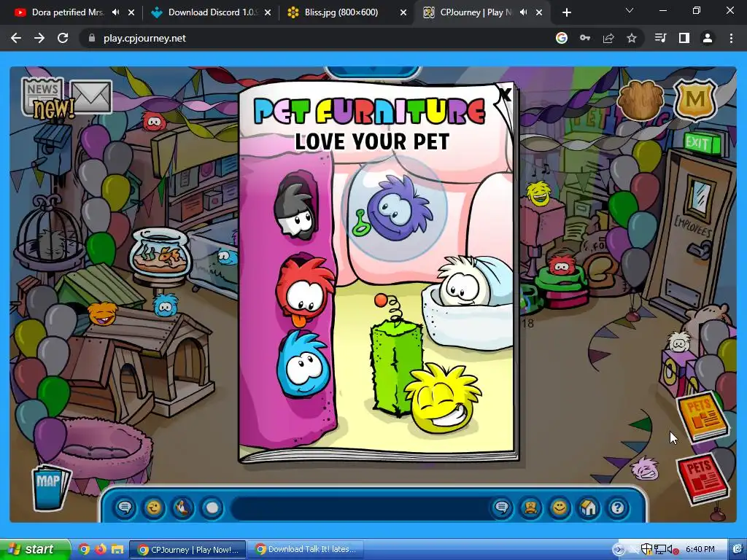The image size is (747, 560).
Task: Open the orange Pets catalog
Action: tap(703, 416)
